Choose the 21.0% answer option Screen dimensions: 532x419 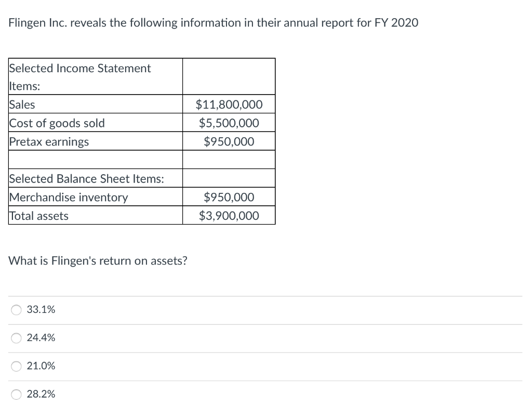click(x=16, y=366)
